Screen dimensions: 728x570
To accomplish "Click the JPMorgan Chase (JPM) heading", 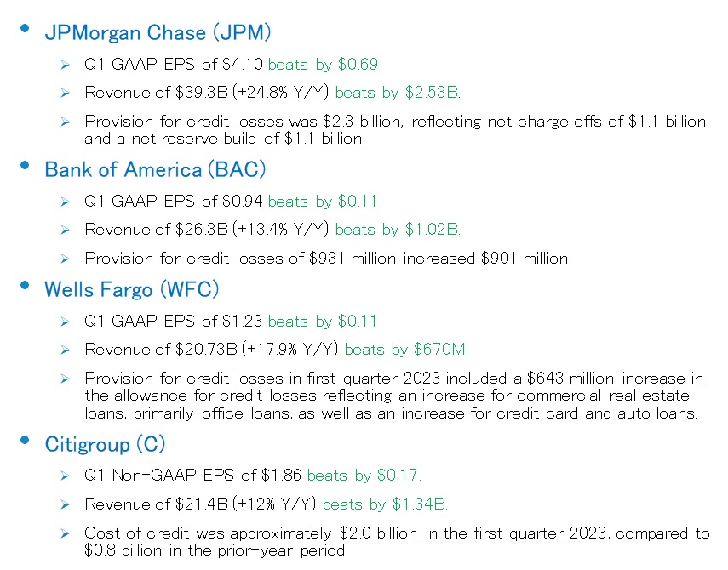I will [158, 33].
